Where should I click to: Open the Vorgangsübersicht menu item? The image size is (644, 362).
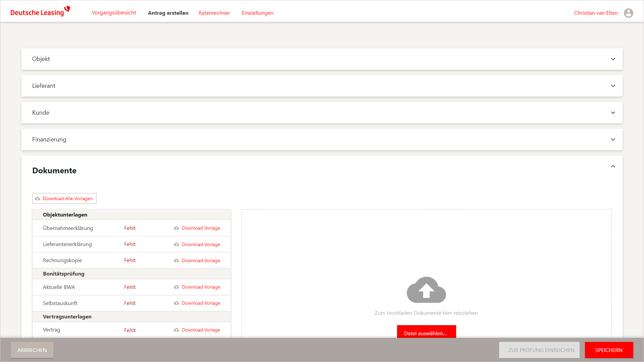[x=114, y=13]
